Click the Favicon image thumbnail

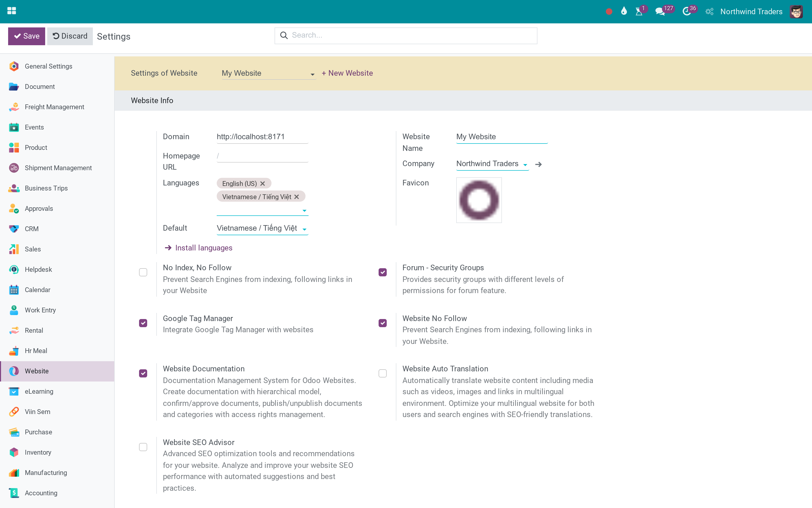(479, 200)
